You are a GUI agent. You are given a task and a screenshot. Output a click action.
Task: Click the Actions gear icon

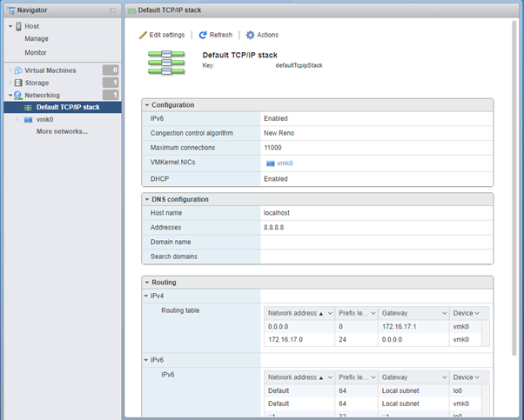[x=251, y=35]
